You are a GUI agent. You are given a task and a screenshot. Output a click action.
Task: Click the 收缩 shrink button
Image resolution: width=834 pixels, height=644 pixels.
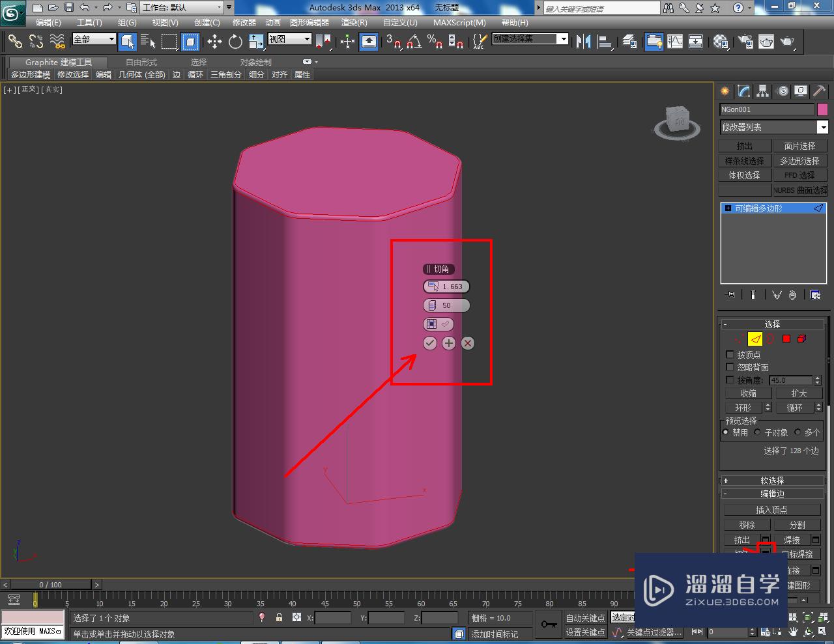click(x=748, y=393)
